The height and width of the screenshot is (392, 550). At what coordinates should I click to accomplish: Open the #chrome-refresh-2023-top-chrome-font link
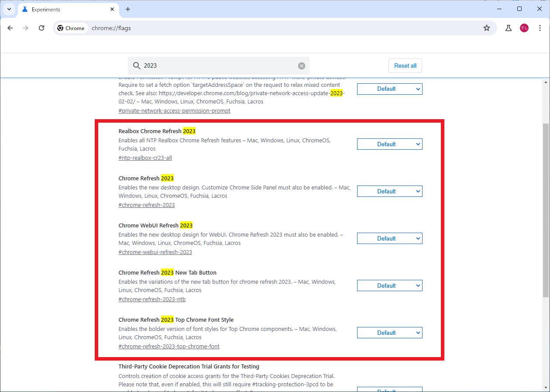(169, 347)
